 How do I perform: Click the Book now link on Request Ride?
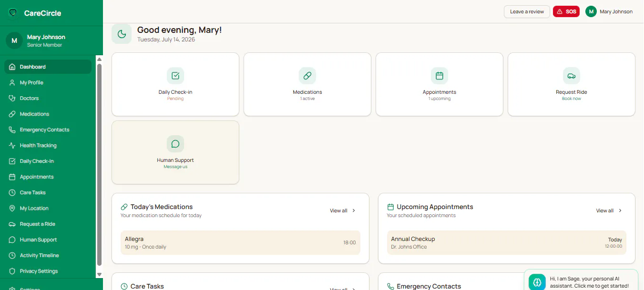click(572, 99)
